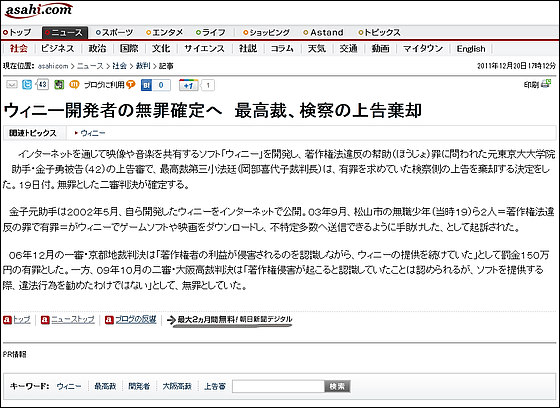560x408 pixels.
Task: Select the マイタウン subcategory
Action: (x=423, y=48)
